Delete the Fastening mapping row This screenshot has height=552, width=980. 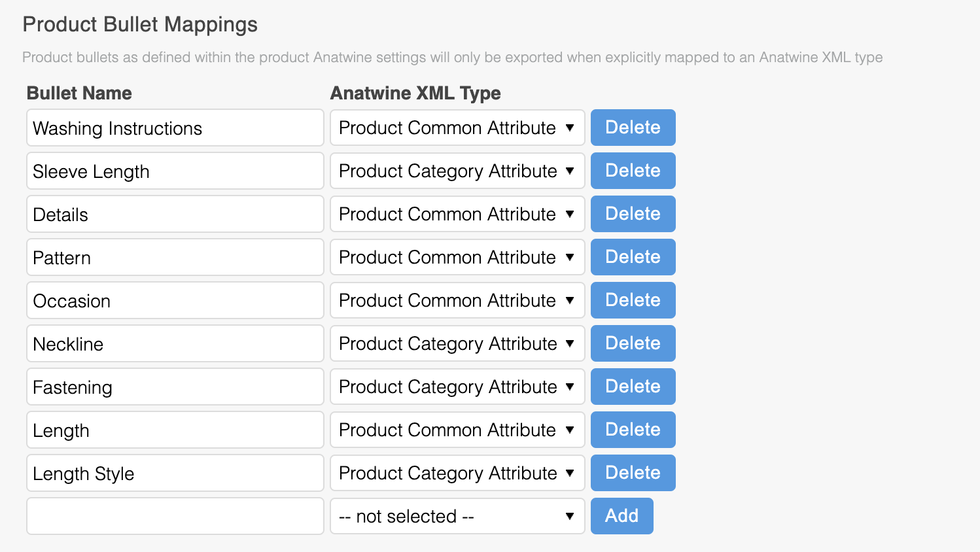[633, 387]
